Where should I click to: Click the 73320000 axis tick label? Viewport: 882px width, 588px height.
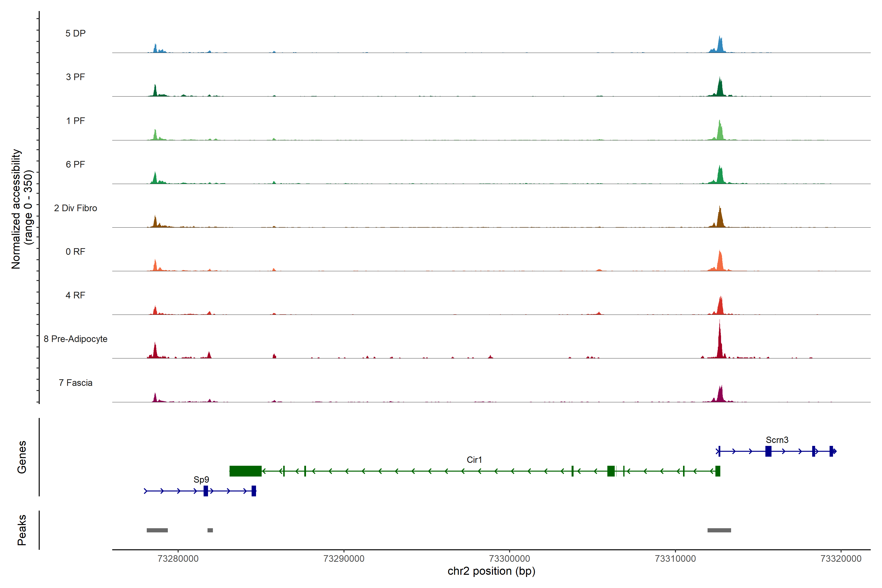pos(841,559)
